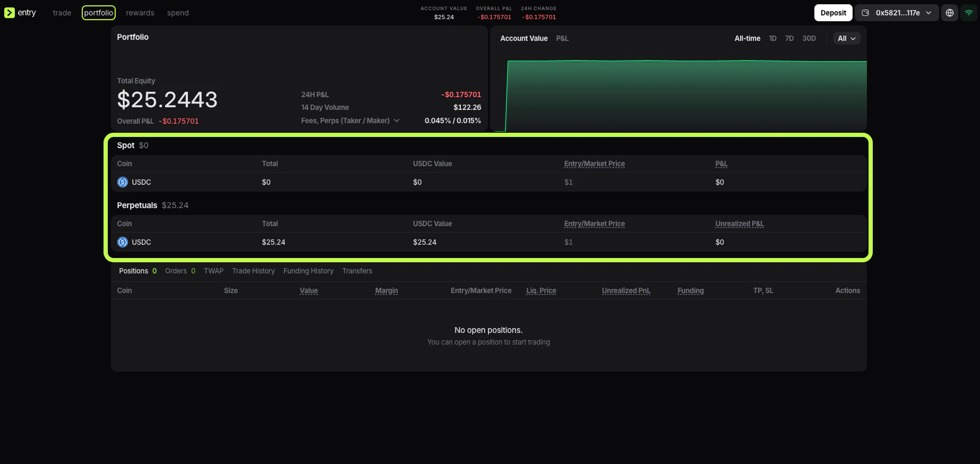Click the P&L header in Spot table
Image resolution: width=980 pixels, height=464 pixels.
(721, 164)
